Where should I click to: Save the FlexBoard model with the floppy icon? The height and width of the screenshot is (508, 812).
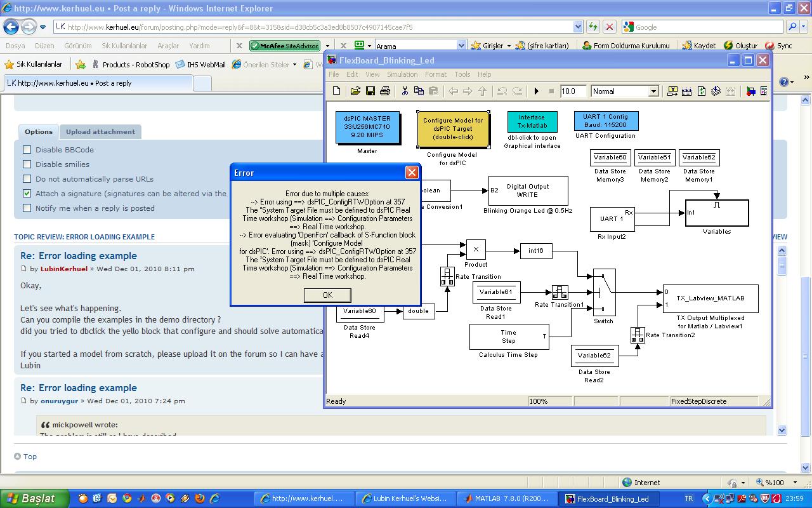[x=370, y=91]
